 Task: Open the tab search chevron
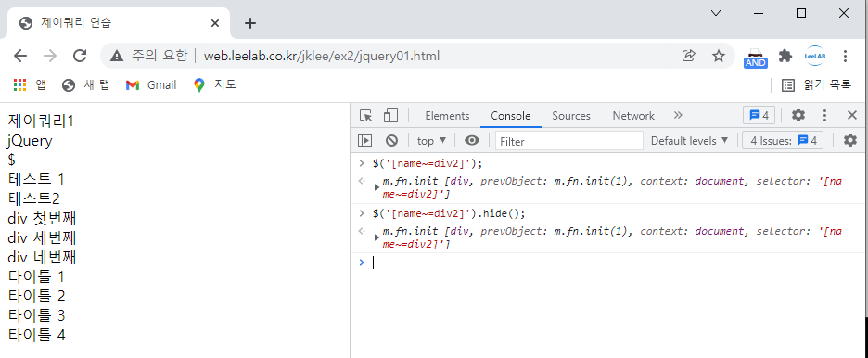click(716, 13)
